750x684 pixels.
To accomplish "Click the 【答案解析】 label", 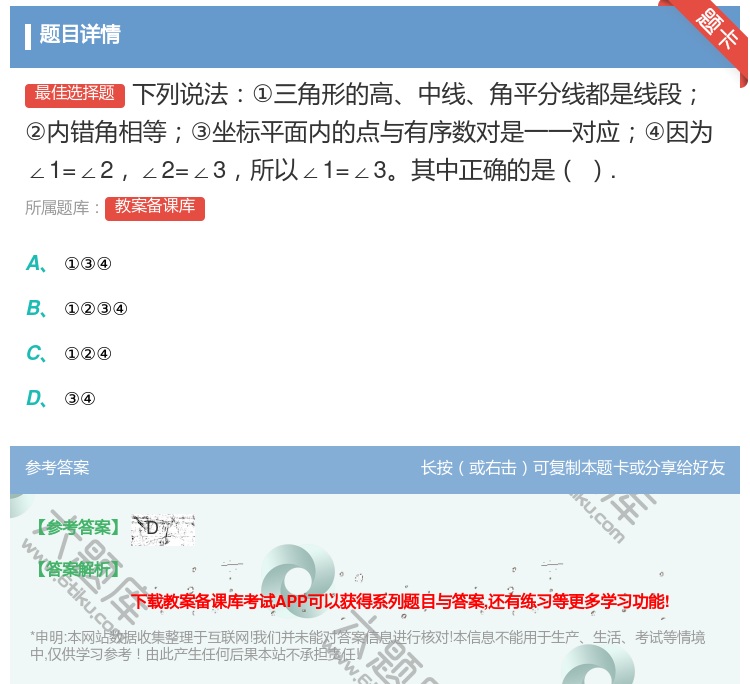I will coord(78,569).
